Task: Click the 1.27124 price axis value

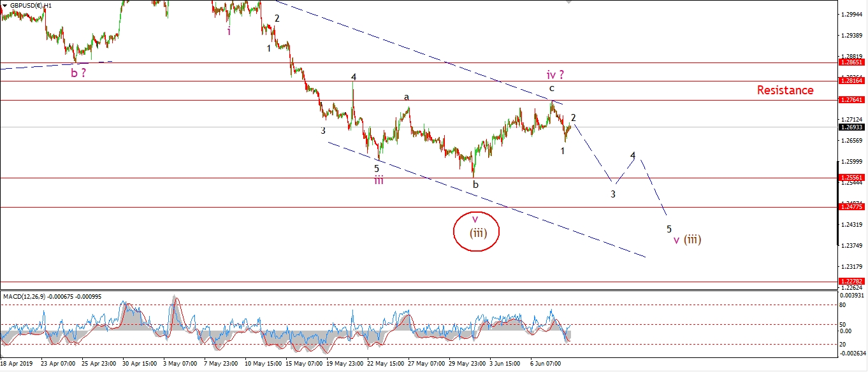Action: click(853, 119)
